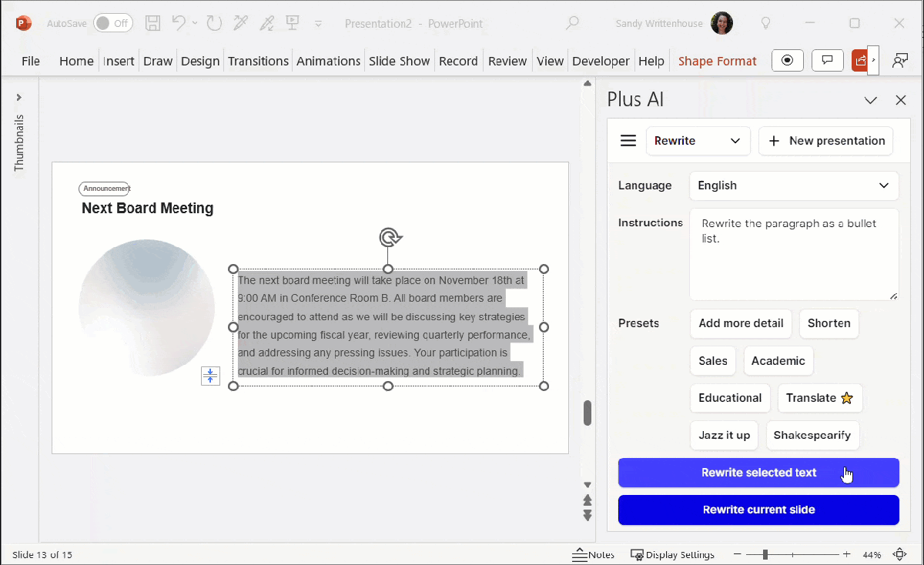Open the Plus AI hamburger menu

click(628, 141)
